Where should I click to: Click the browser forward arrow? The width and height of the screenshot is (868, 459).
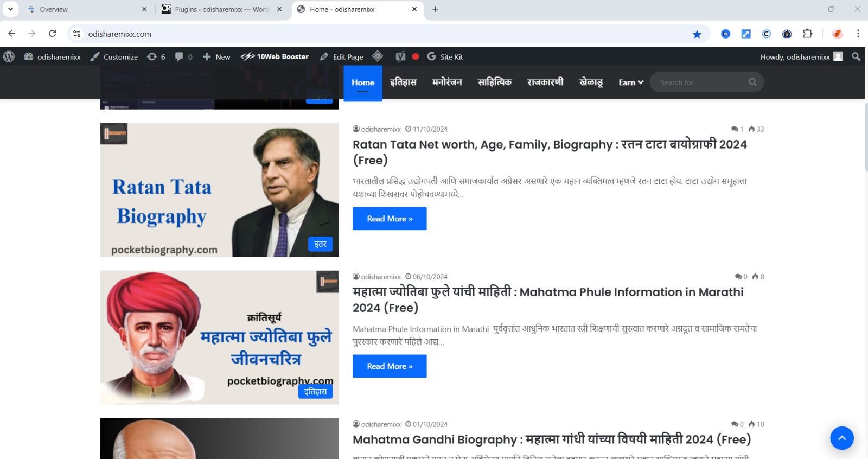pyautogui.click(x=32, y=34)
